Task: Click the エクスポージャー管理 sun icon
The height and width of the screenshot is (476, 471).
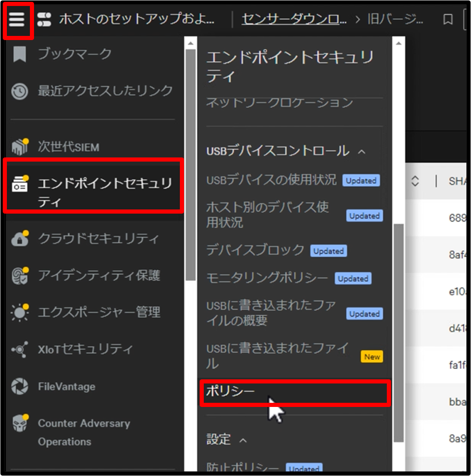Action: pos(20,313)
